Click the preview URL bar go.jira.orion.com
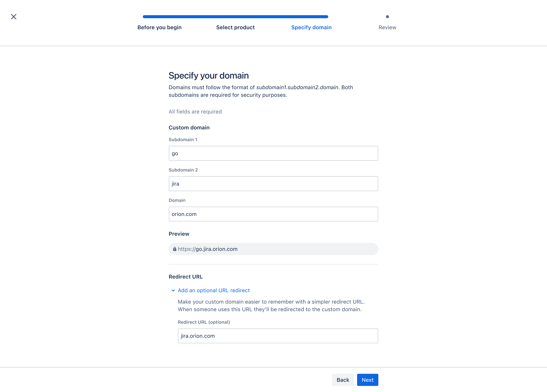Screen dimensions: 547x392 click(x=273, y=249)
